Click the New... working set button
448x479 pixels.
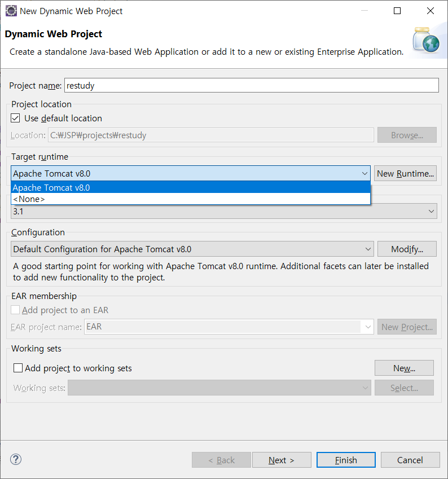[x=404, y=368]
